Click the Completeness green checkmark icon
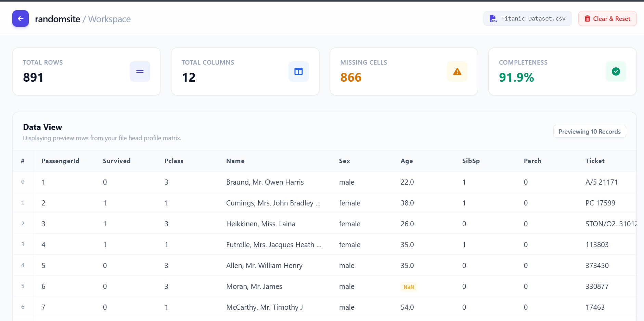 [x=616, y=71]
